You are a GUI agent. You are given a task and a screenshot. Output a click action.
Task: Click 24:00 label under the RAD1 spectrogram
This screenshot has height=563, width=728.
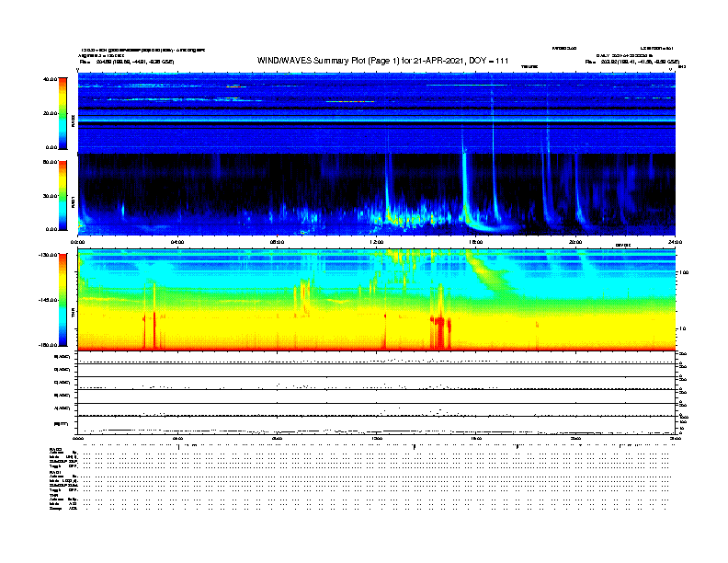tap(675, 242)
